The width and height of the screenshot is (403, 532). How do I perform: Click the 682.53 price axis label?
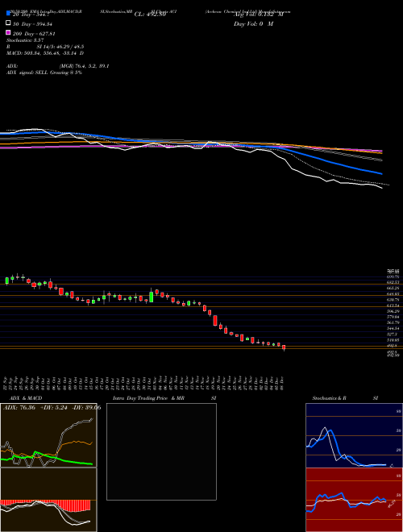tap(393, 282)
